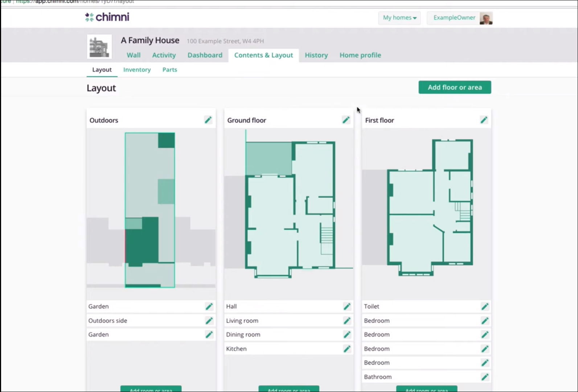578x392 pixels.
Task: Edit the Kitchen pencil icon
Action: click(347, 349)
